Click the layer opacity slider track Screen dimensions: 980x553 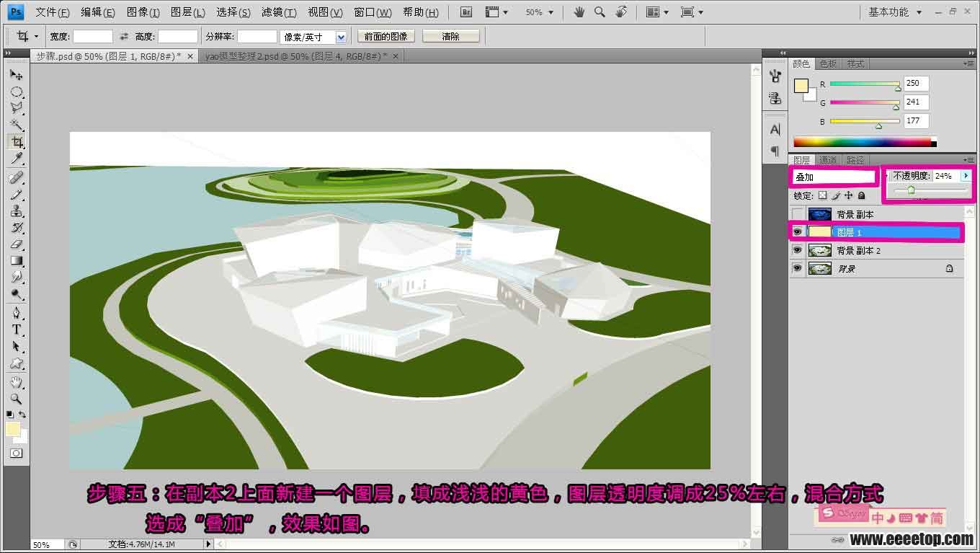(930, 190)
